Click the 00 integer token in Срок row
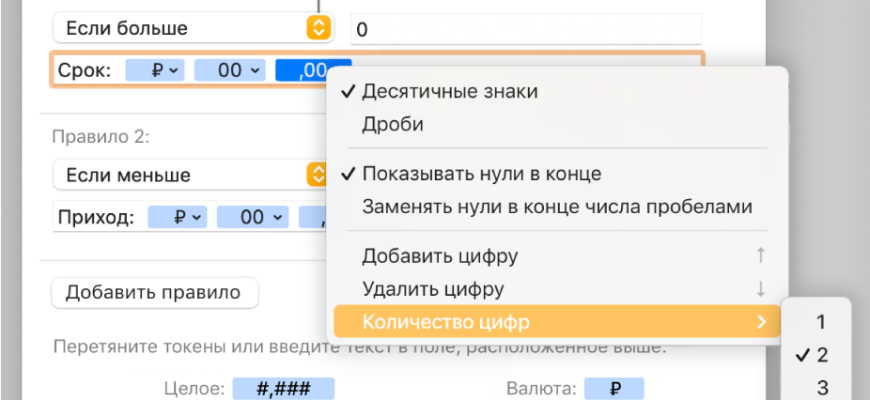This screenshot has height=400, width=870. [x=230, y=71]
